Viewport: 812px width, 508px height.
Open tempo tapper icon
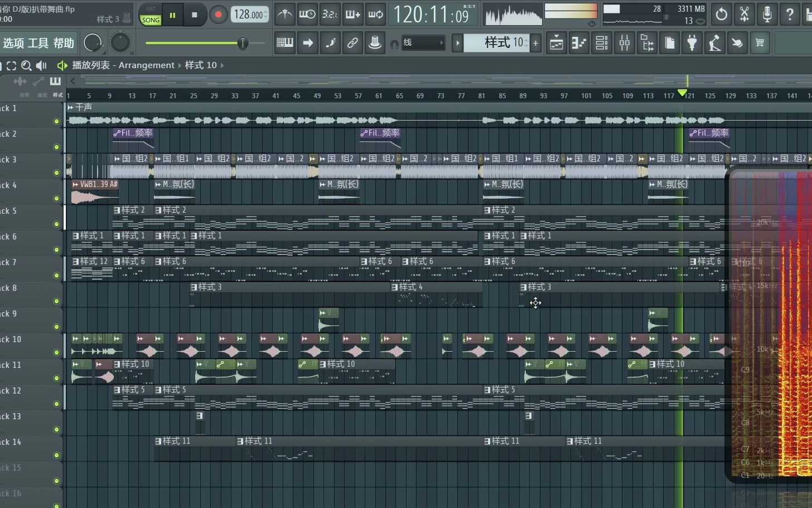[715, 43]
